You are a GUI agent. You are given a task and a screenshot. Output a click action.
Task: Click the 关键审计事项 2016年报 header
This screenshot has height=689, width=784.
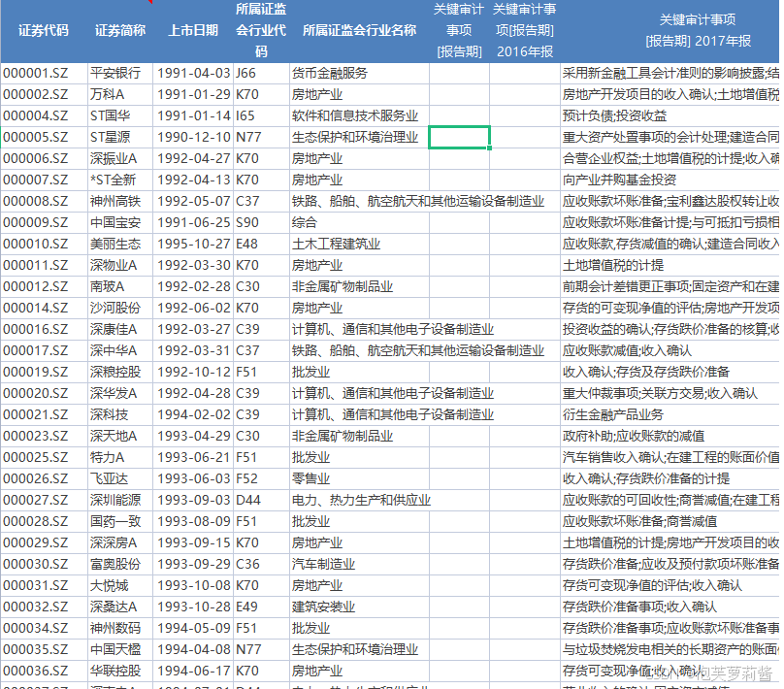click(525, 30)
